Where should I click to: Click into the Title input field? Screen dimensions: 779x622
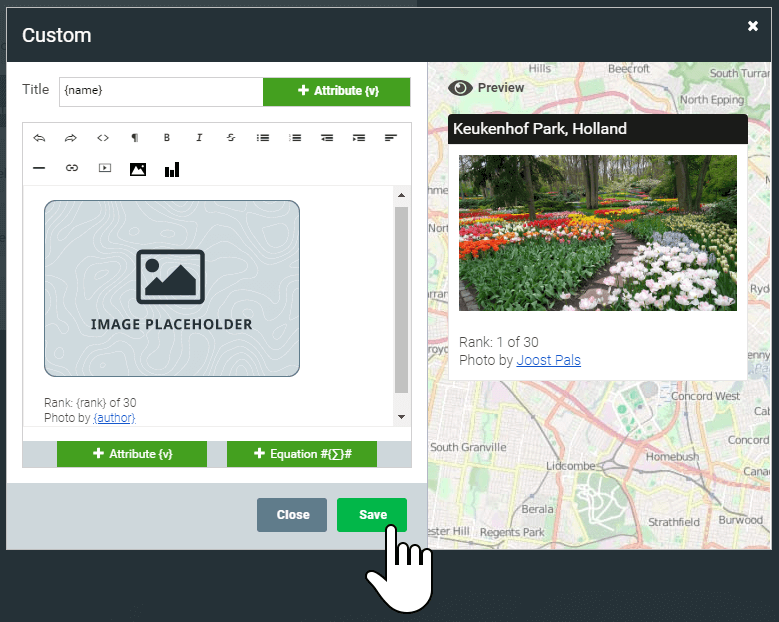click(x=160, y=91)
